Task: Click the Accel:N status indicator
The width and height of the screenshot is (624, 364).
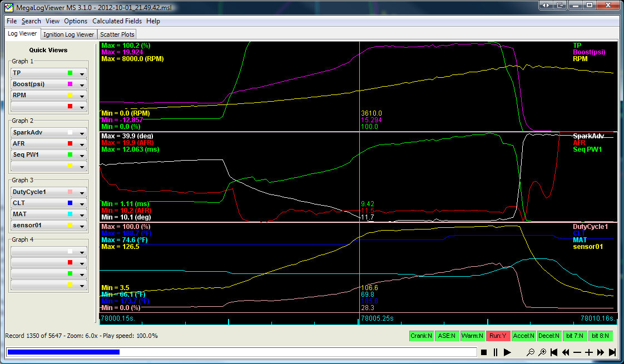Action: 524,336
